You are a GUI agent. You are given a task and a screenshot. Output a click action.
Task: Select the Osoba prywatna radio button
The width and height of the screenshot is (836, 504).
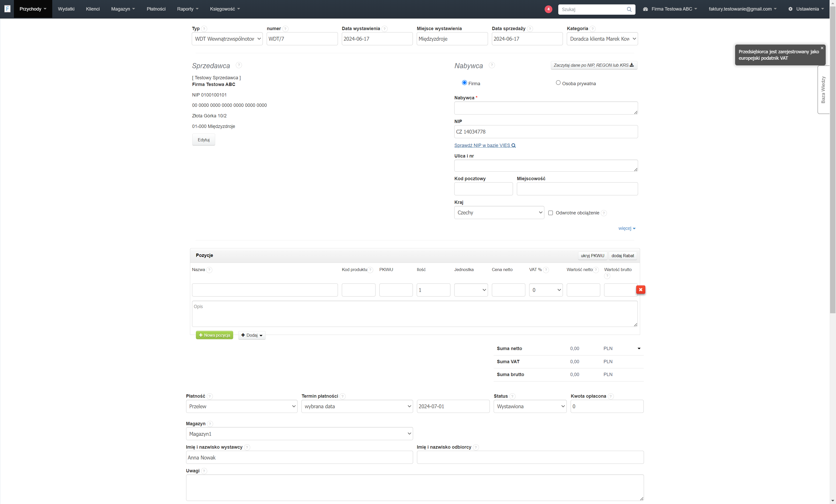point(558,83)
